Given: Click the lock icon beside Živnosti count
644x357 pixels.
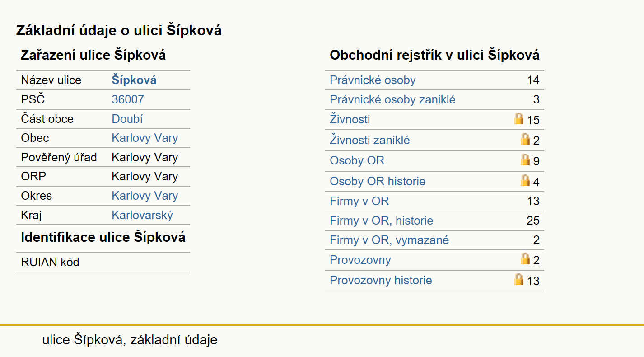Looking at the screenshot, I should [x=519, y=118].
